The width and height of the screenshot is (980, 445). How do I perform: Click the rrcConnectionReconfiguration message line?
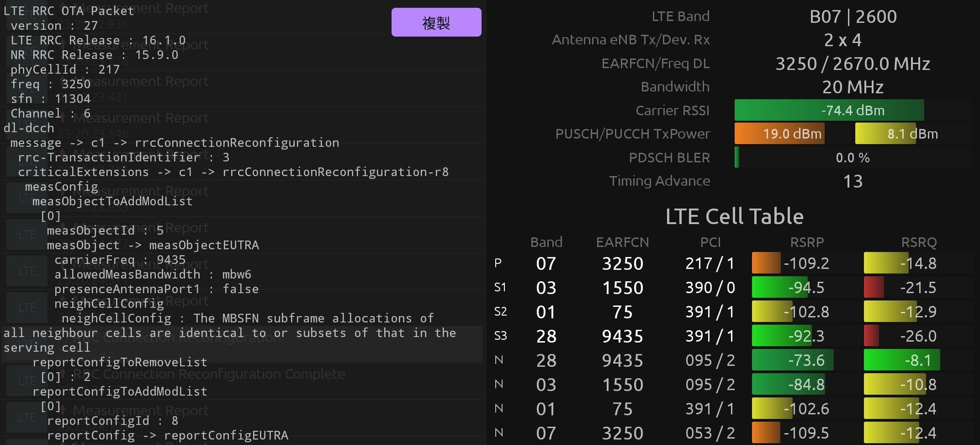[x=175, y=143]
